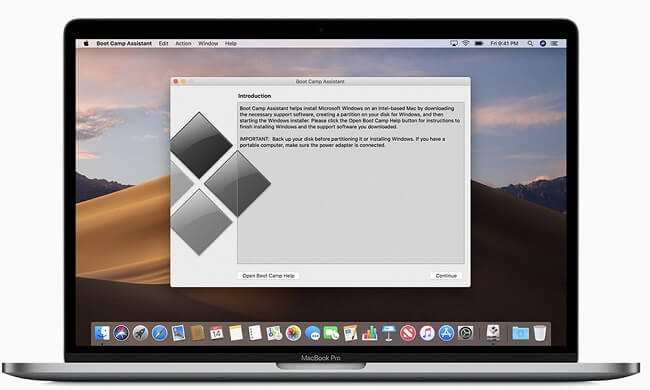Launch Siri from the Dock
The height and width of the screenshot is (390, 650).
pyautogui.click(x=121, y=333)
